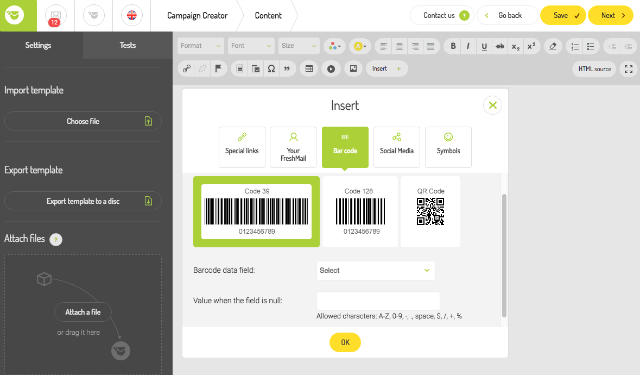
Task: Insert a bulleted list
Action: [590, 47]
